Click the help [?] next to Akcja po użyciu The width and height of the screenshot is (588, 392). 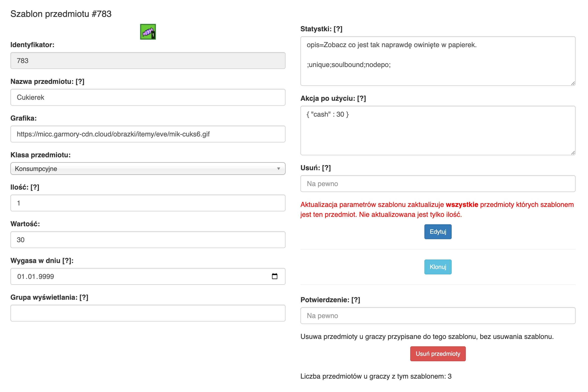pos(361,98)
